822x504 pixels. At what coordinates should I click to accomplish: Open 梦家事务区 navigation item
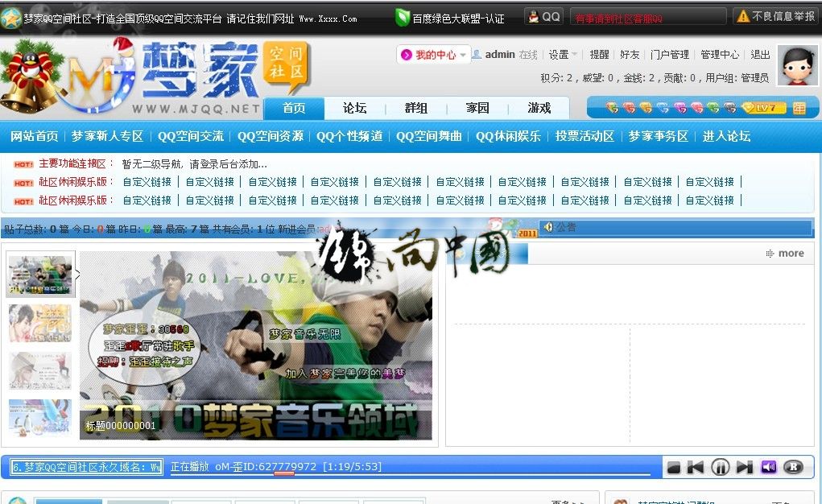pyautogui.click(x=659, y=136)
